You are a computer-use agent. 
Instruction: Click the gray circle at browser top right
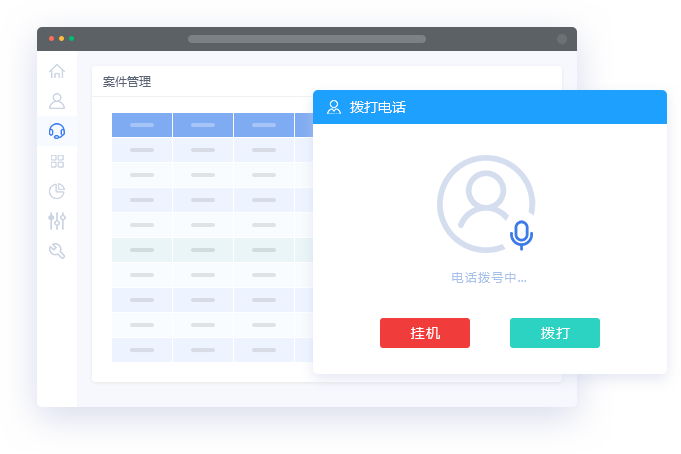pyautogui.click(x=562, y=39)
